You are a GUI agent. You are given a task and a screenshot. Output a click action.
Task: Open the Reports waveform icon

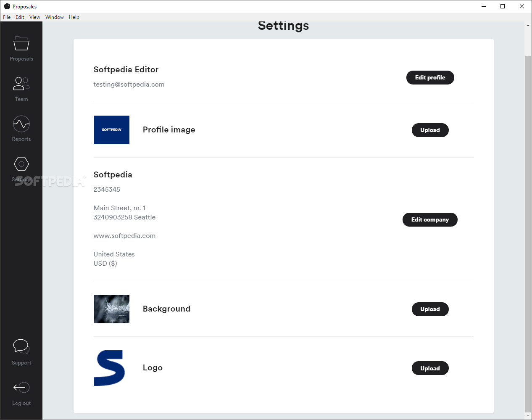coord(21,124)
